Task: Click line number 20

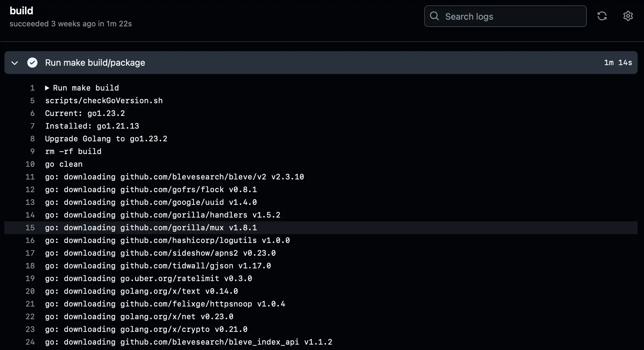Action: [x=30, y=291]
